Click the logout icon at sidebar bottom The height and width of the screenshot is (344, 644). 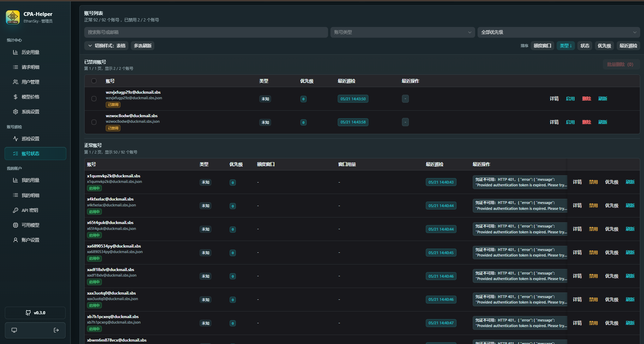[x=56, y=330]
